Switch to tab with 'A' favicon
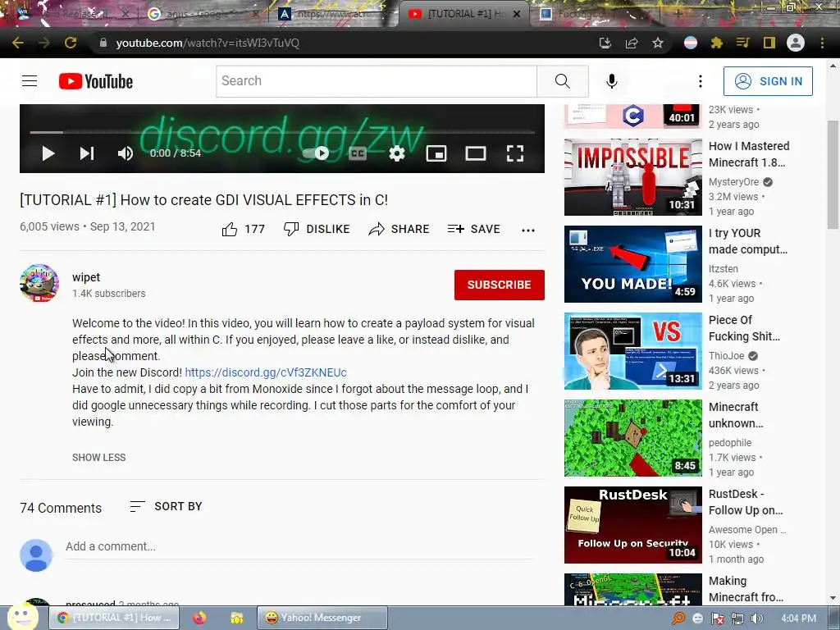 [x=332, y=14]
